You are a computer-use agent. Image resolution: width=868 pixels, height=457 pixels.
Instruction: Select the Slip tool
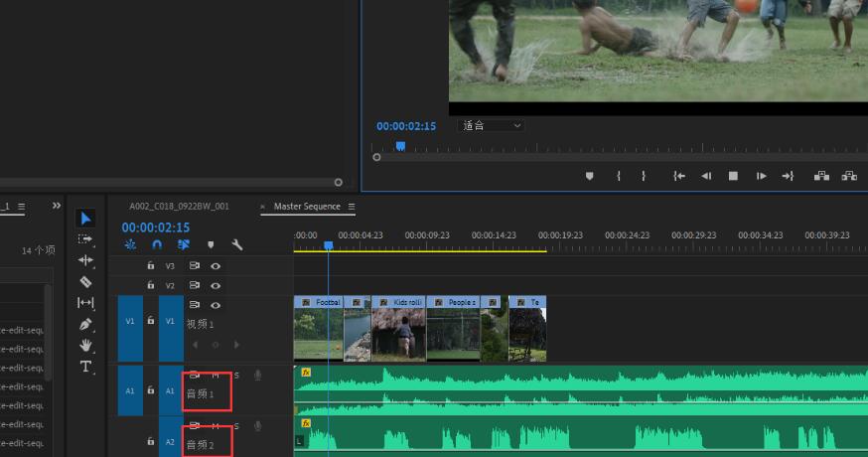pyautogui.click(x=85, y=302)
